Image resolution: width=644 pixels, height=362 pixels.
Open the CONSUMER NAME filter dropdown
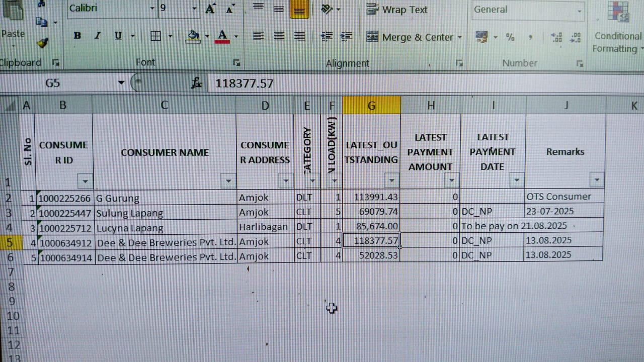point(229,180)
